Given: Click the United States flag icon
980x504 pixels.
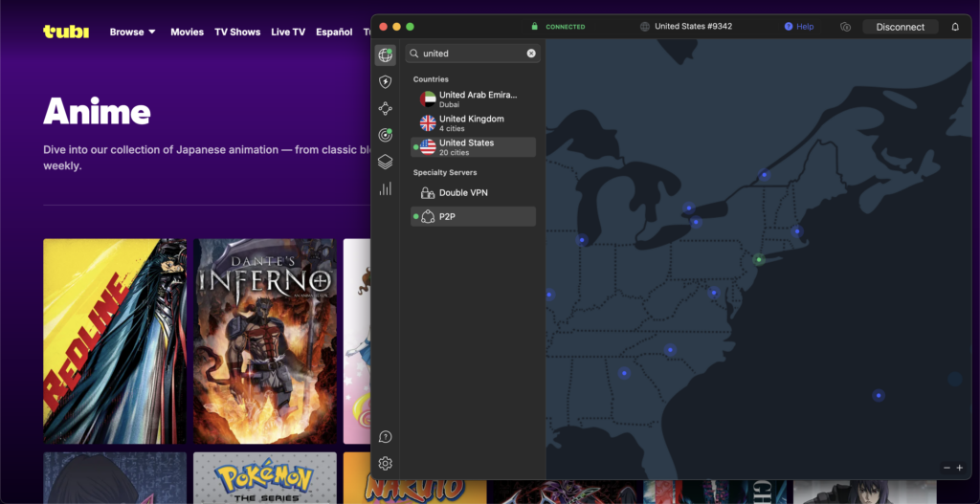Looking at the screenshot, I should (x=428, y=147).
